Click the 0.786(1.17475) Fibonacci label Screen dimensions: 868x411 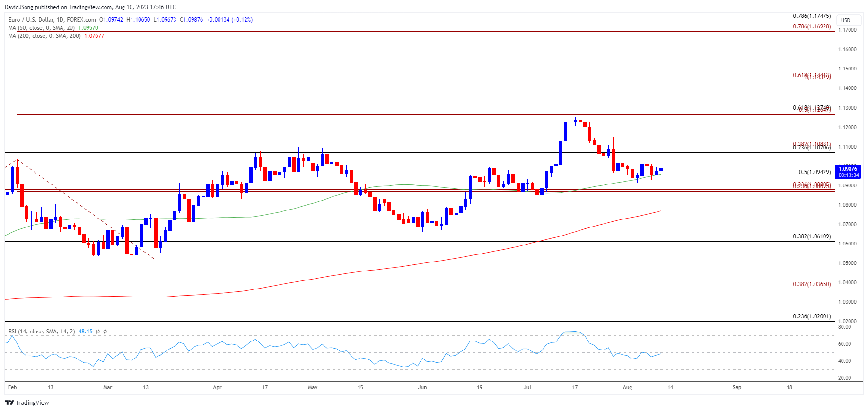click(812, 16)
